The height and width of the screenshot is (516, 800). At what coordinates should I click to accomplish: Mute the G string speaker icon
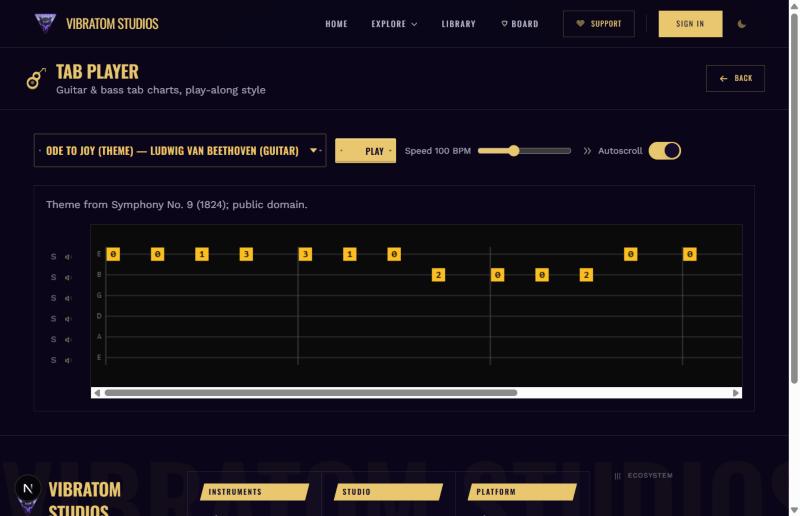pyautogui.click(x=68, y=298)
